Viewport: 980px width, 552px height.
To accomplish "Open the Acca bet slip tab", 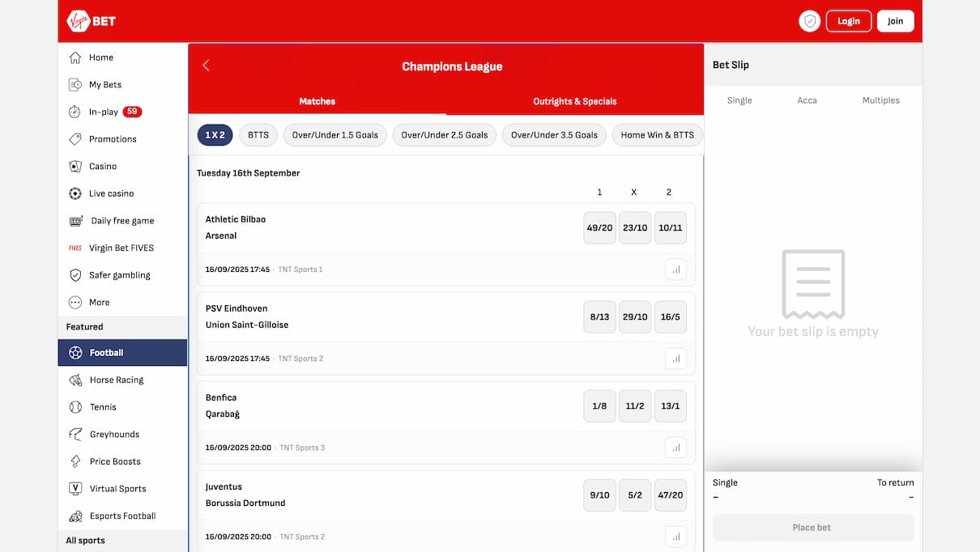I will tap(807, 100).
